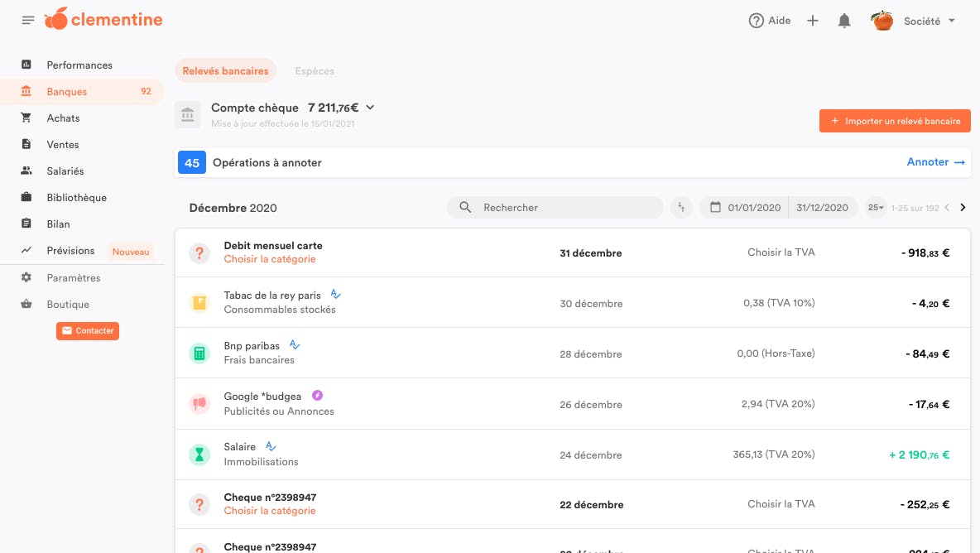Click the plus icon in header

click(x=813, y=21)
